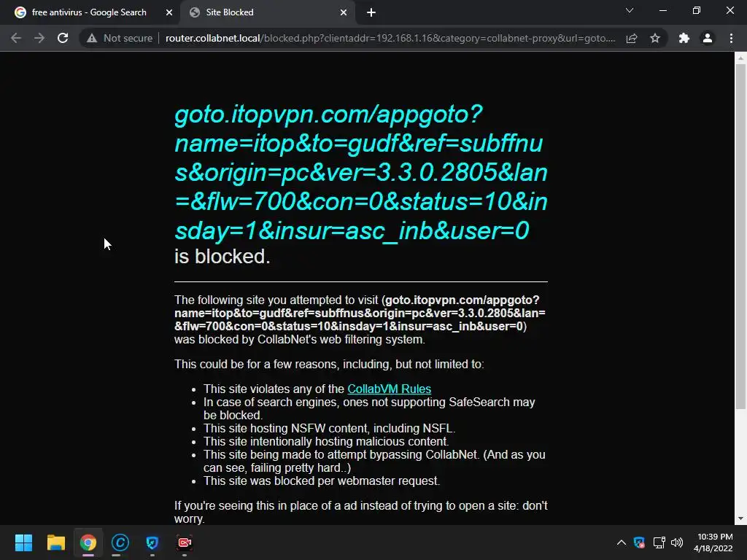This screenshot has width=747, height=560.
Task: Click the Chrome taskbar icon
Action: [88, 542]
